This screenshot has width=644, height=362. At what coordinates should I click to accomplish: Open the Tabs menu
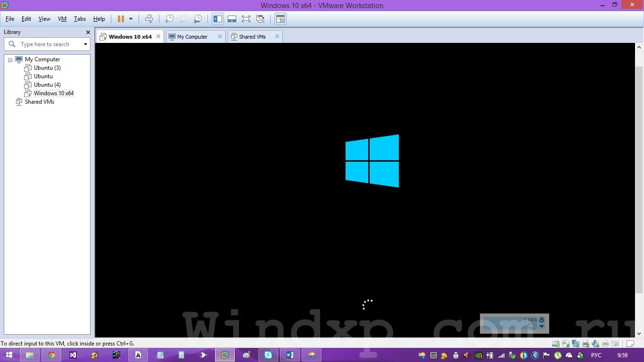pyautogui.click(x=80, y=19)
